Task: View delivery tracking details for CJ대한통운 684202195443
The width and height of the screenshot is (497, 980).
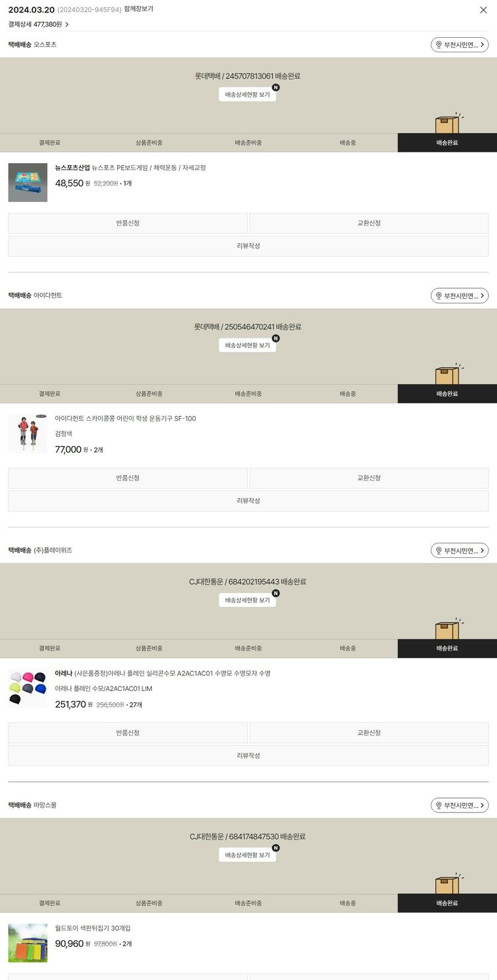Action: (247, 600)
